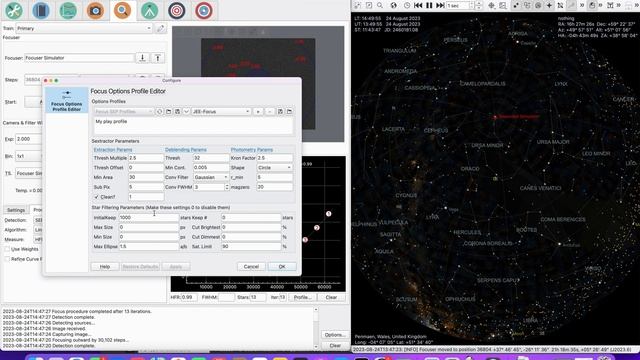
Task: Click the KStars zoom magnifier icon
Action: pyautogui.click(x=380, y=5)
